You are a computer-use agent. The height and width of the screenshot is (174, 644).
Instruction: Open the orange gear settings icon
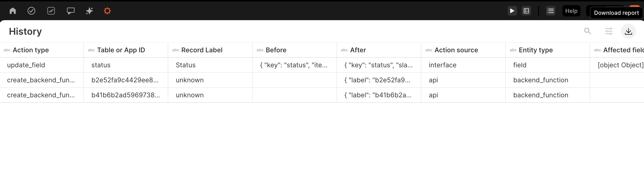point(107,11)
